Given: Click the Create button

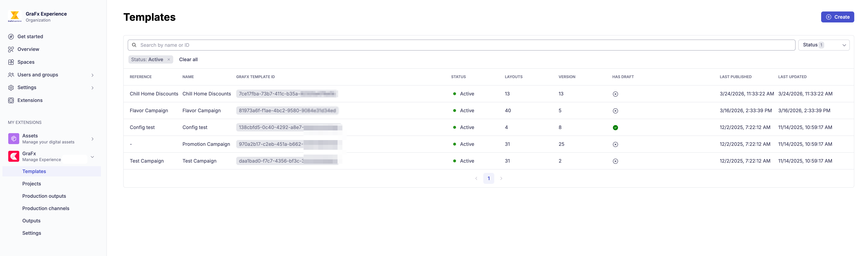Looking at the screenshot, I should coord(838,17).
